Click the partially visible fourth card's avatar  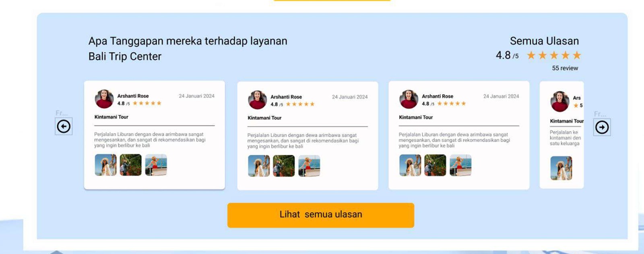click(560, 101)
